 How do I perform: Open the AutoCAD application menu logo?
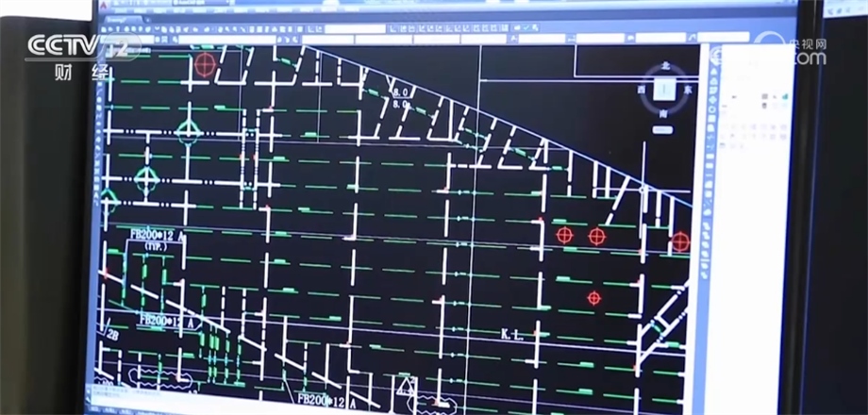(x=101, y=5)
